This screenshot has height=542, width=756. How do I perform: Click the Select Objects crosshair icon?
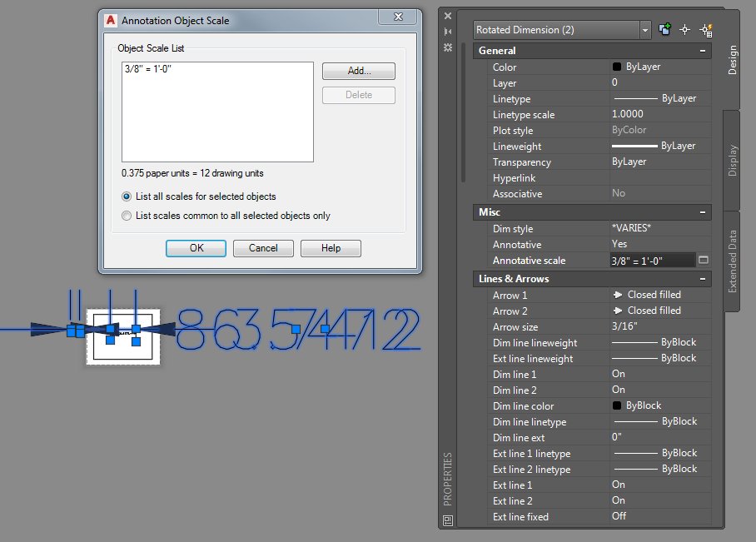685,30
